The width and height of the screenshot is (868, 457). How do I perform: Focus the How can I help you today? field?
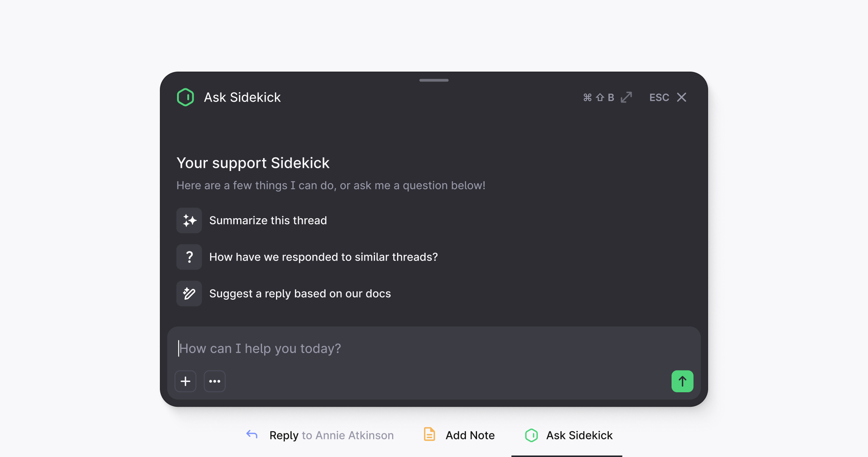point(419,348)
